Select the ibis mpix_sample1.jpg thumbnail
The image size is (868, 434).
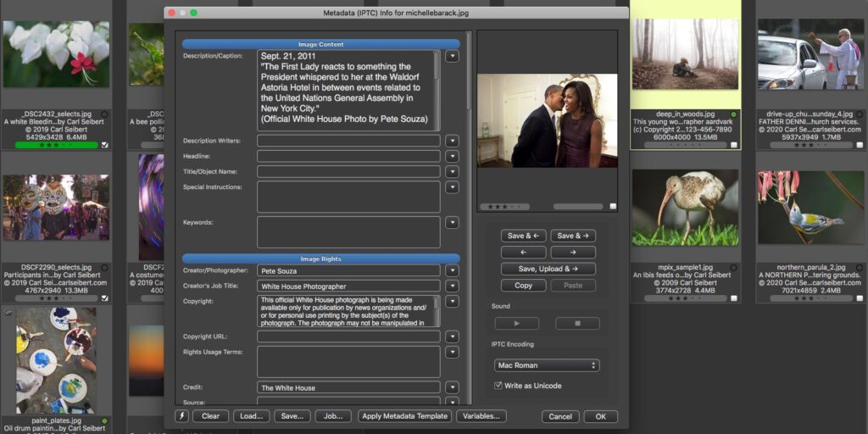pos(685,208)
